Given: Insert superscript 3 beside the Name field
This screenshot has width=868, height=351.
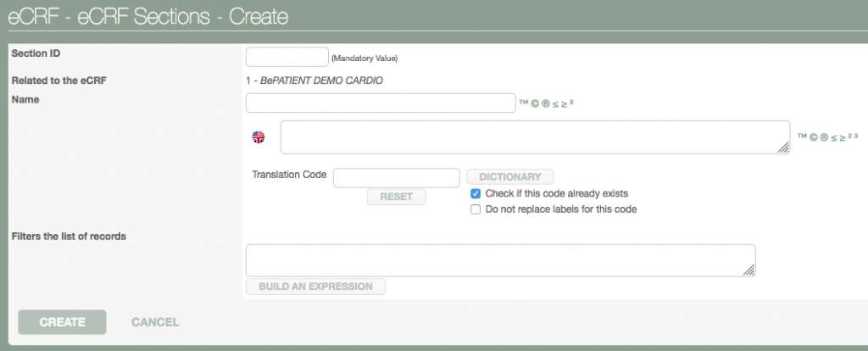Looking at the screenshot, I should coord(573,103).
